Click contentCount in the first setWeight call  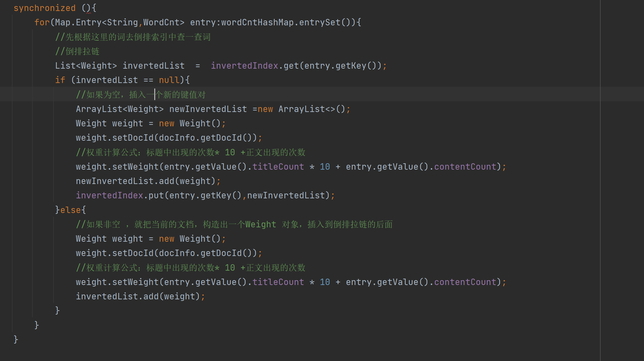point(465,167)
